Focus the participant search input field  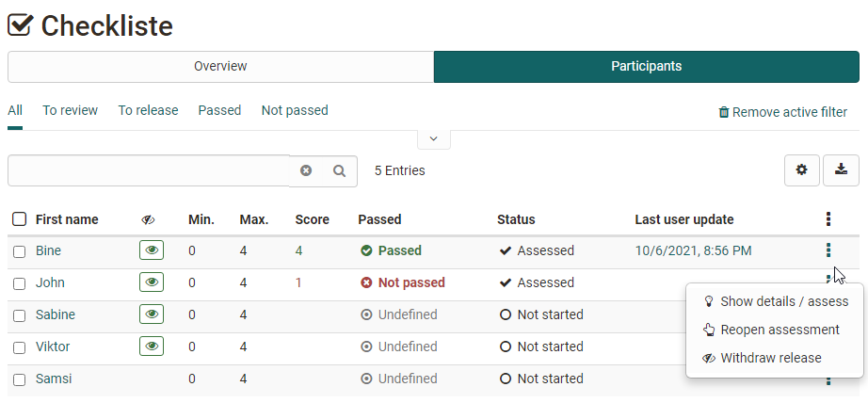148,171
